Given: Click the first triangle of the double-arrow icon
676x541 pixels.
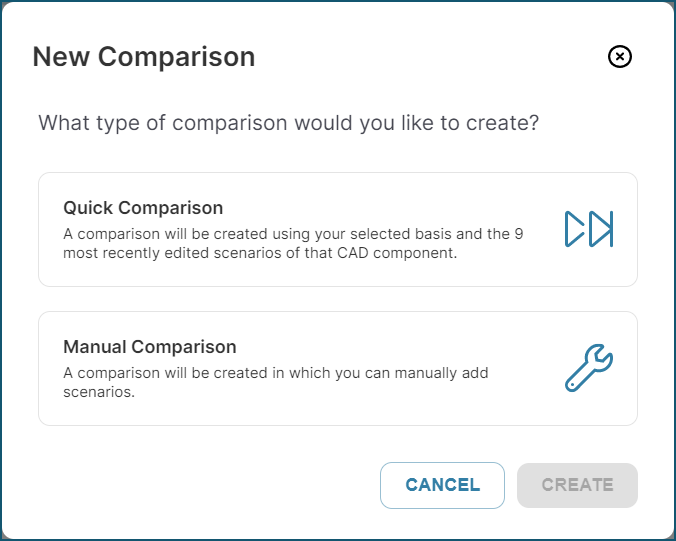Looking at the screenshot, I should (574, 229).
